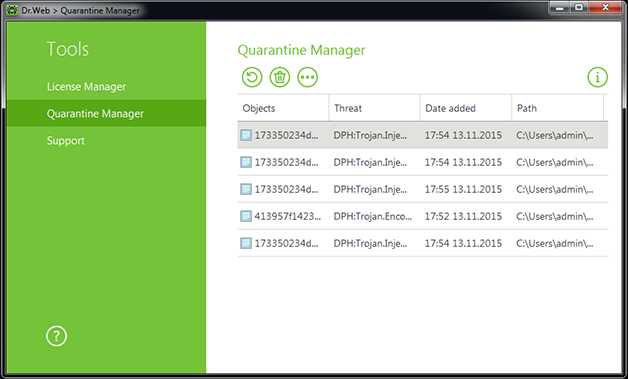Open License Manager in sidebar

coord(86,87)
